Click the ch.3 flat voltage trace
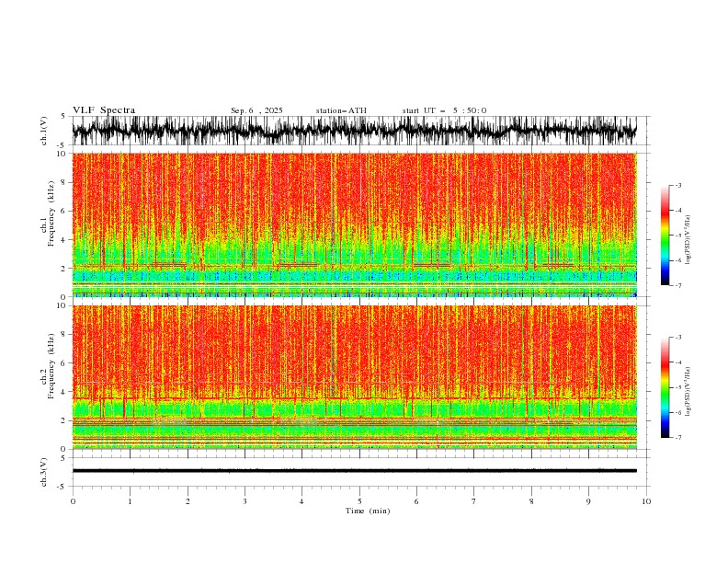 [x=354, y=471]
